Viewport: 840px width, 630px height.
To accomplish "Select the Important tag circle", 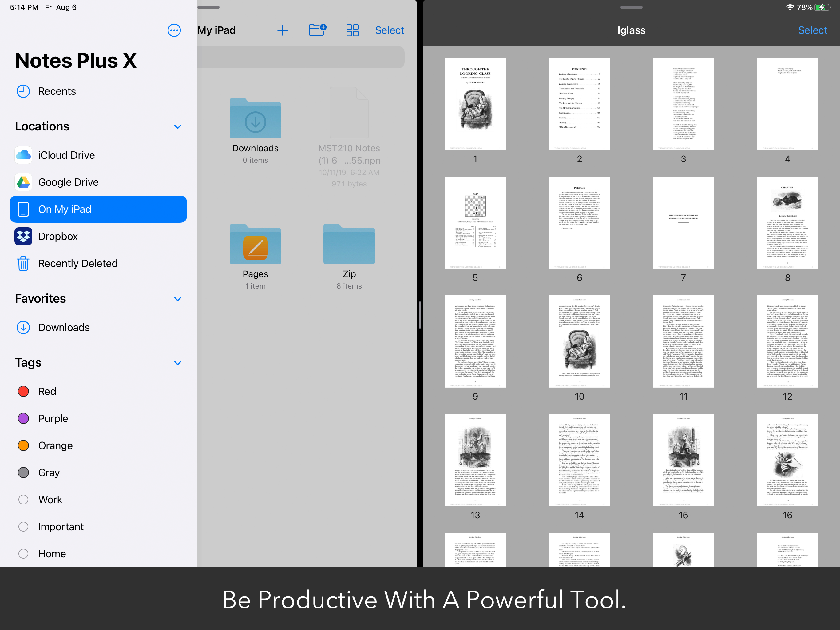I will click(24, 527).
